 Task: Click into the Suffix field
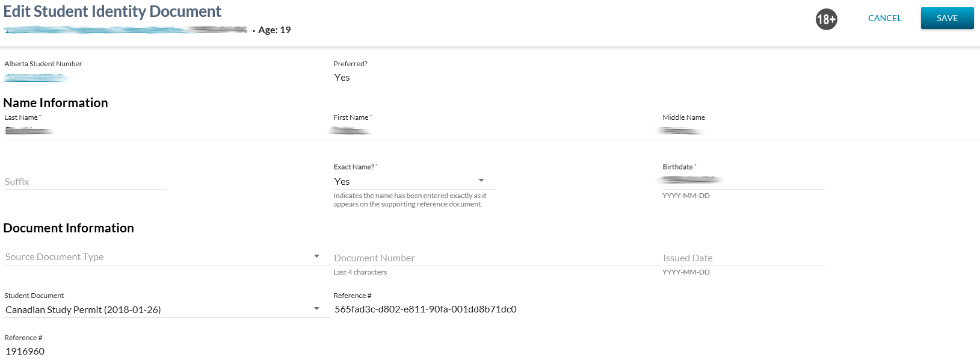(85, 182)
